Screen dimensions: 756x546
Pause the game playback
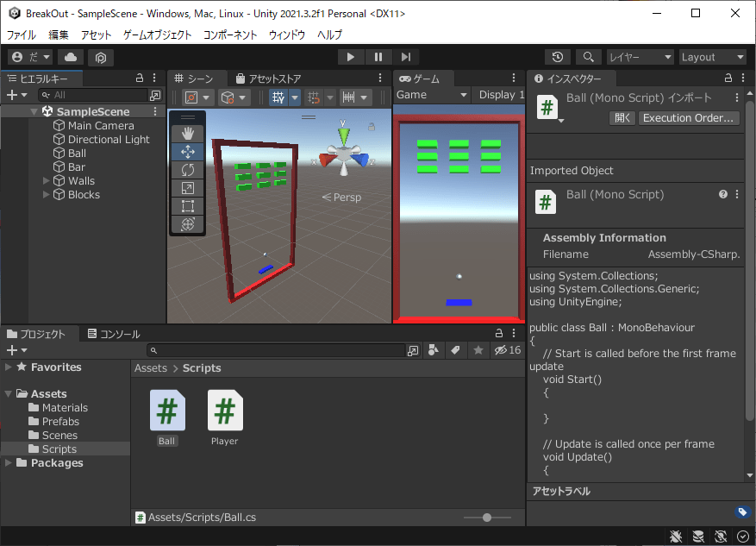378,57
